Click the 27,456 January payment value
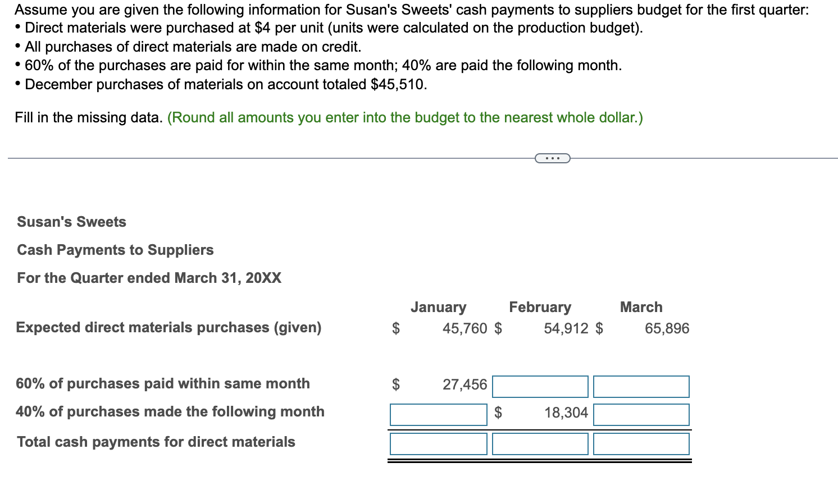The image size is (838, 504). [464, 384]
